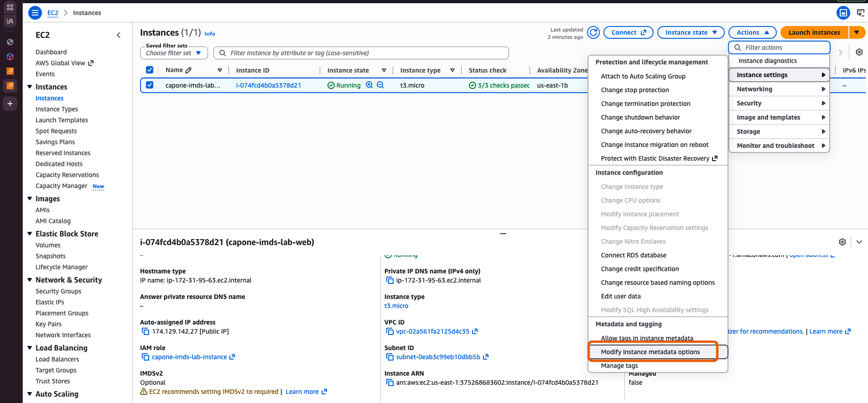Open instance ID i-074fcd4b0a5378d21 link
This screenshot has width=868, height=403.
point(268,85)
